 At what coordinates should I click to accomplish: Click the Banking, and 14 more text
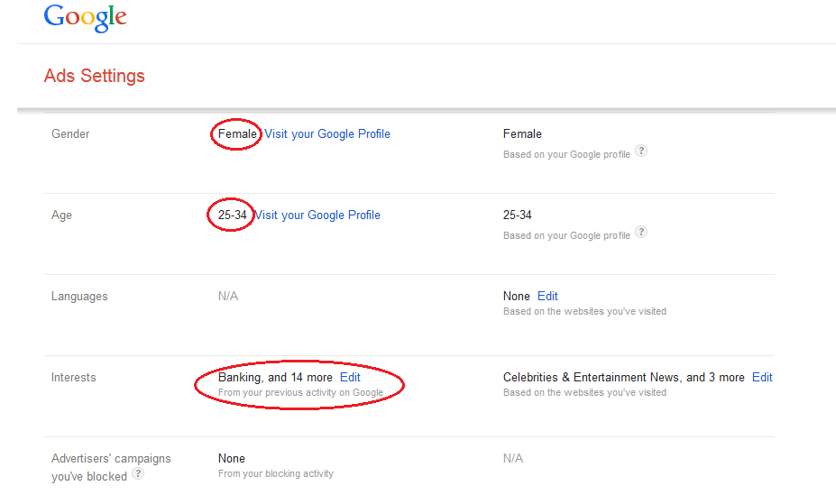point(275,377)
